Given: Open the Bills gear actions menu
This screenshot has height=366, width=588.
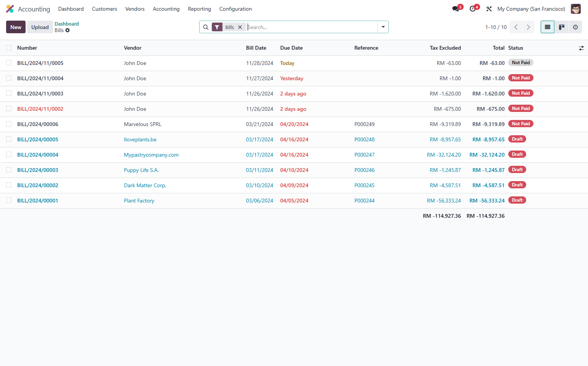Looking at the screenshot, I should pyautogui.click(x=68, y=30).
